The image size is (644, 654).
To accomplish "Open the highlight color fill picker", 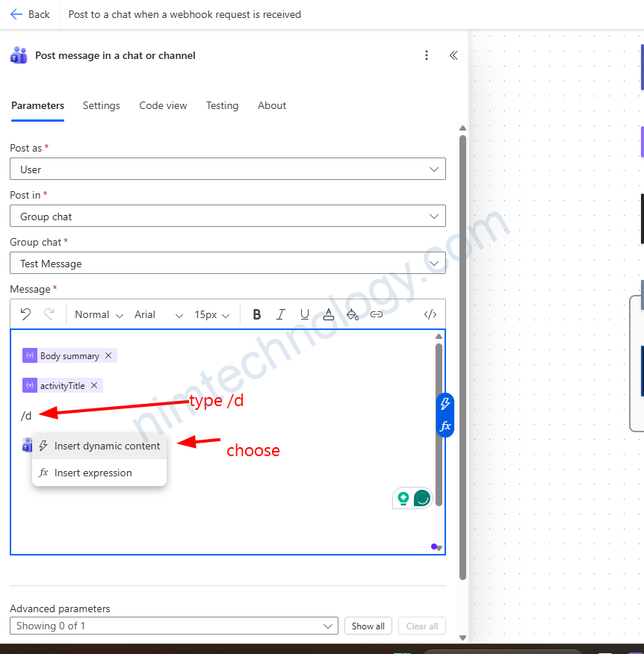I will pos(353,314).
